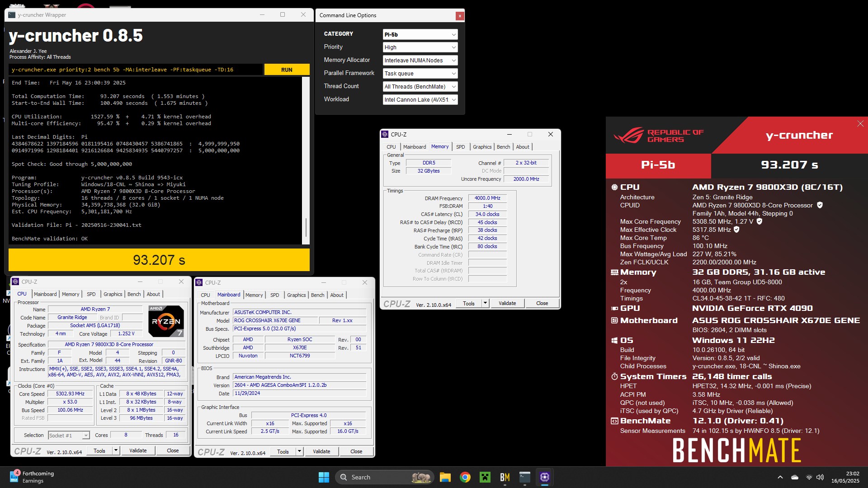The image size is (868, 488).
Task: Expand Tools dropdown arrow in CPU-Z processor window
Action: (116, 450)
